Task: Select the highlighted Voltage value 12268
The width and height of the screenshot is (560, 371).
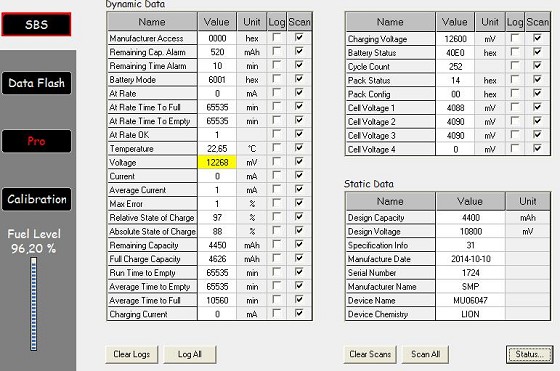Action: tap(217, 162)
